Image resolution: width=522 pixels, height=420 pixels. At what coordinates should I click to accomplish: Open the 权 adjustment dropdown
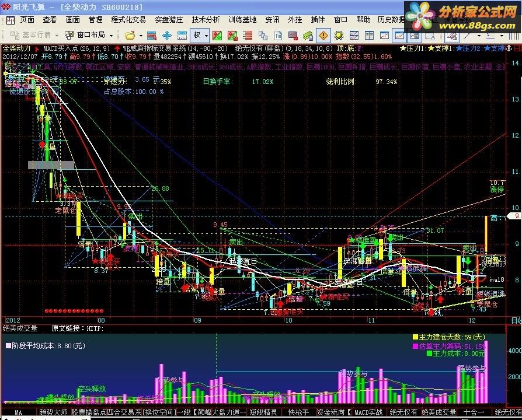(x=200, y=35)
